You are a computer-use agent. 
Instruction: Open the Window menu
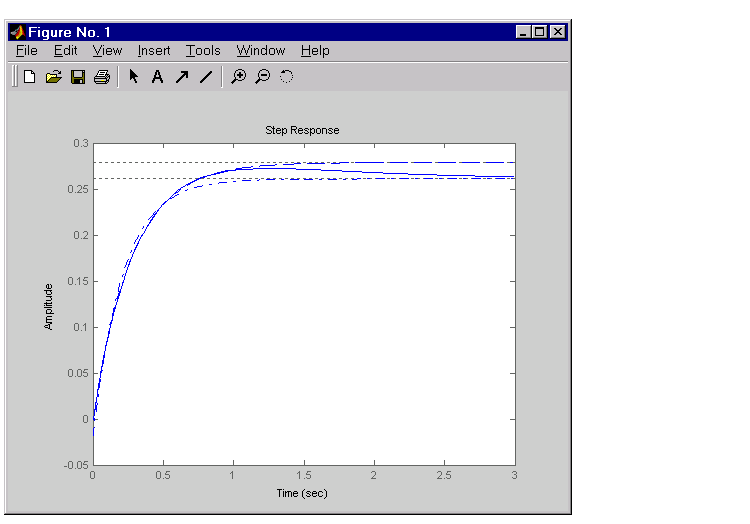coord(261,51)
